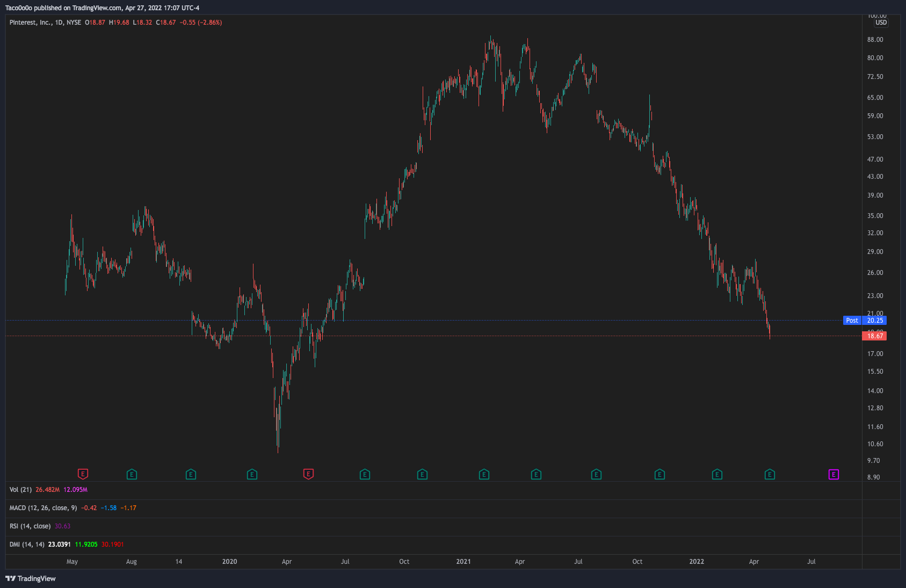This screenshot has height=588, width=906.
Task: Open the earnings marker near February 2021
Action: pos(484,474)
